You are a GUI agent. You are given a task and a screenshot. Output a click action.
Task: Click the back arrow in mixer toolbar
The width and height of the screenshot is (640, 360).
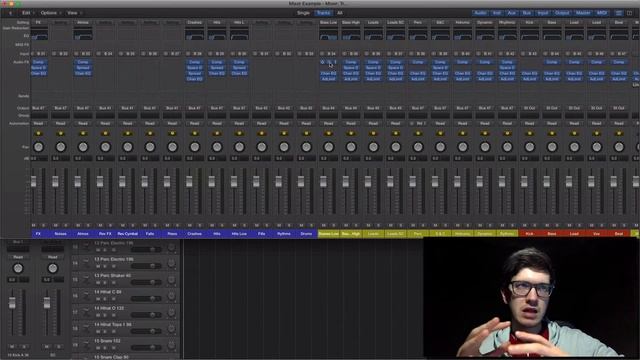[10, 13]
